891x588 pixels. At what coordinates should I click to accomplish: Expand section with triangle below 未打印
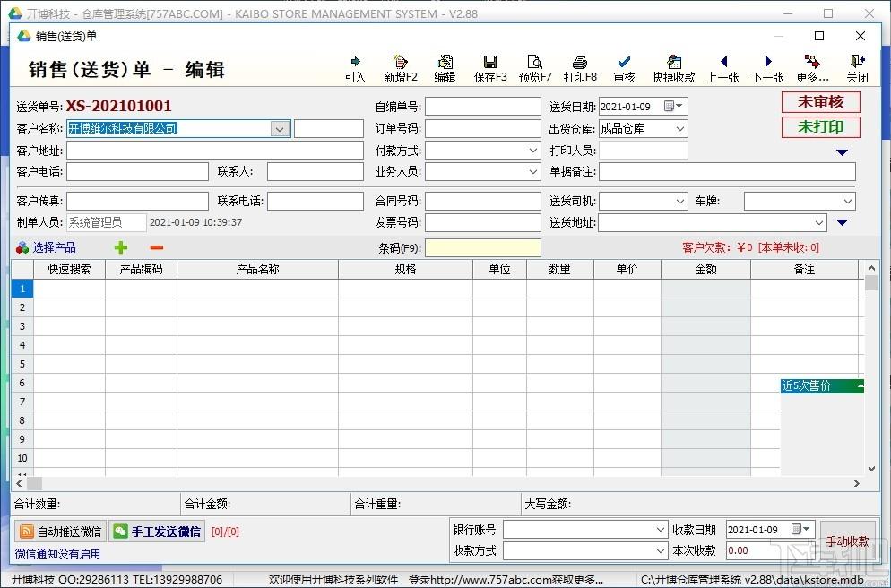click(x=842, y=152)
